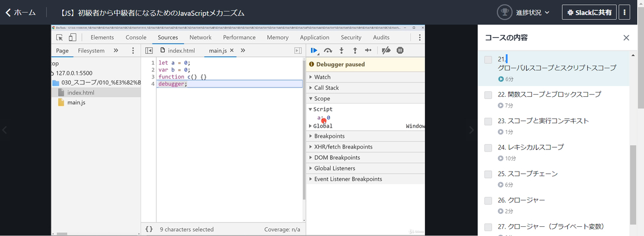The image size is (644, 236).
Task: Show more navigator tabs chevron
Action: [116, 51]
